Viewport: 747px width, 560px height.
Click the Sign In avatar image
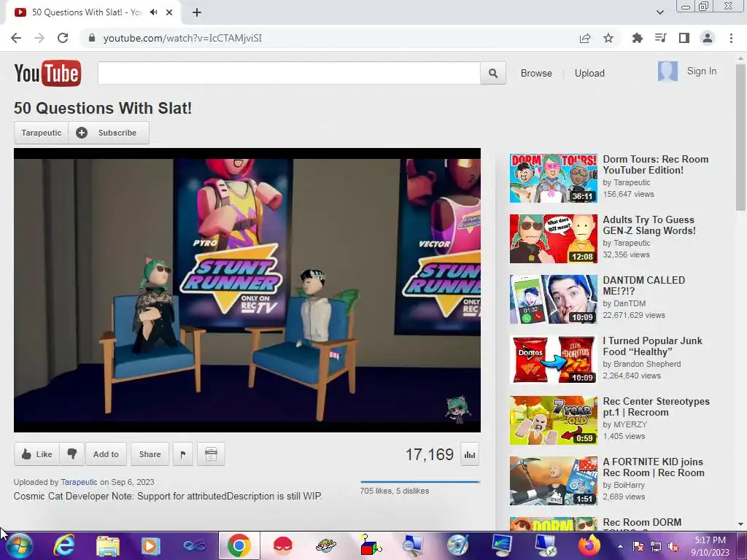tap(667, 71)
